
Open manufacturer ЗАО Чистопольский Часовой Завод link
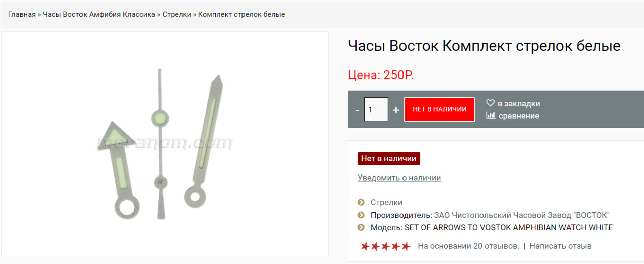tap(522, 215)
